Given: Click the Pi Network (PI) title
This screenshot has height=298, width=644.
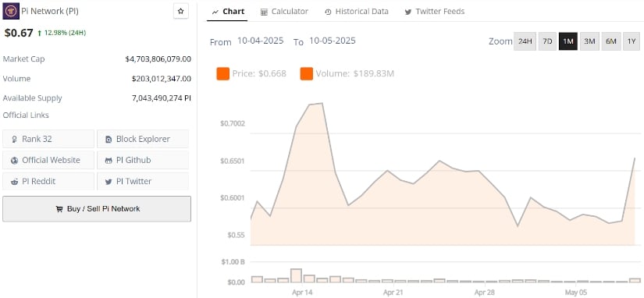Looking at the screenshot, I should pyautogui.click(x=50, y=12).
